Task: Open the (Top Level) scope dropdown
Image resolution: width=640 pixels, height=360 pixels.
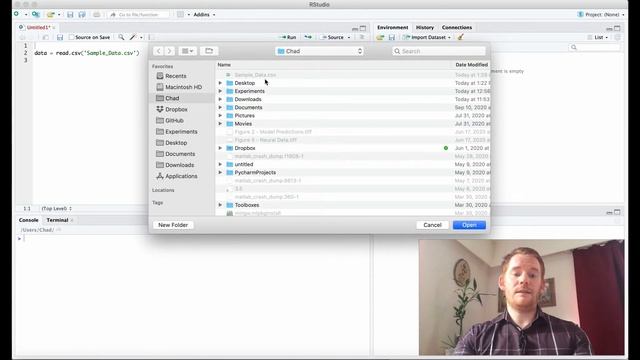Action: (56, 209)
